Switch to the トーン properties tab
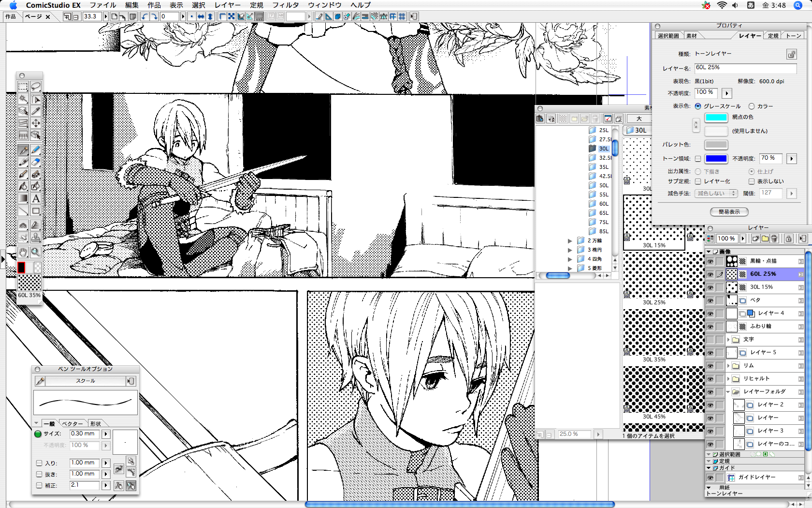Screen dimensions: 812x508 (794, 36)
